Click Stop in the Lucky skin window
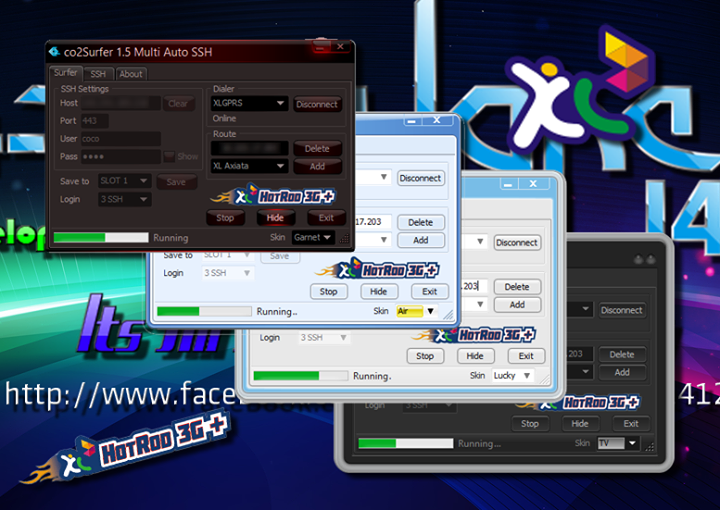The height and width of the screenshot is (510, 720). 425,356
